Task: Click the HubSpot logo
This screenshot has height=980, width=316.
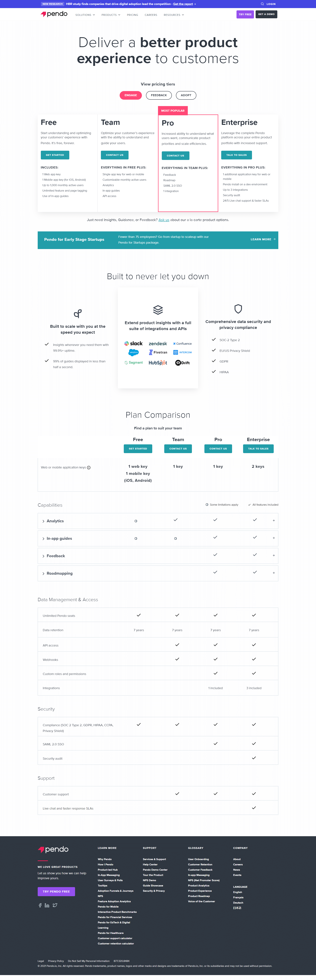Action: [158, 363]
